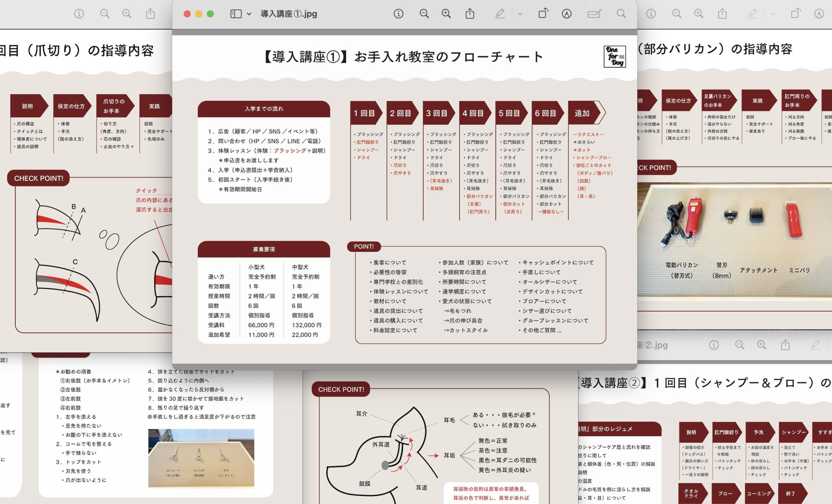Toggle the Markup toolbar pen-circle icon
This screenshot has width=832, height=504.
(566, 14)
